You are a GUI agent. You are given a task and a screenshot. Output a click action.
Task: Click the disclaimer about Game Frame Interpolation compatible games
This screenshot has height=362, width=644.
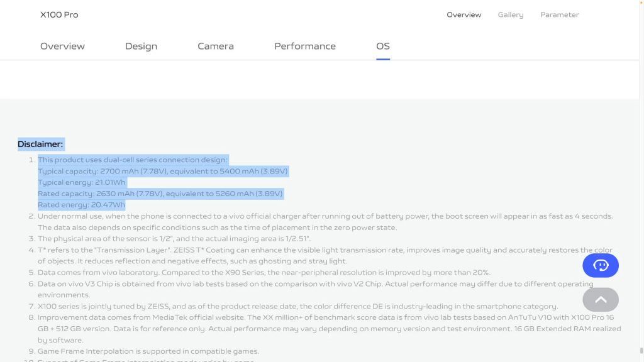148,351
